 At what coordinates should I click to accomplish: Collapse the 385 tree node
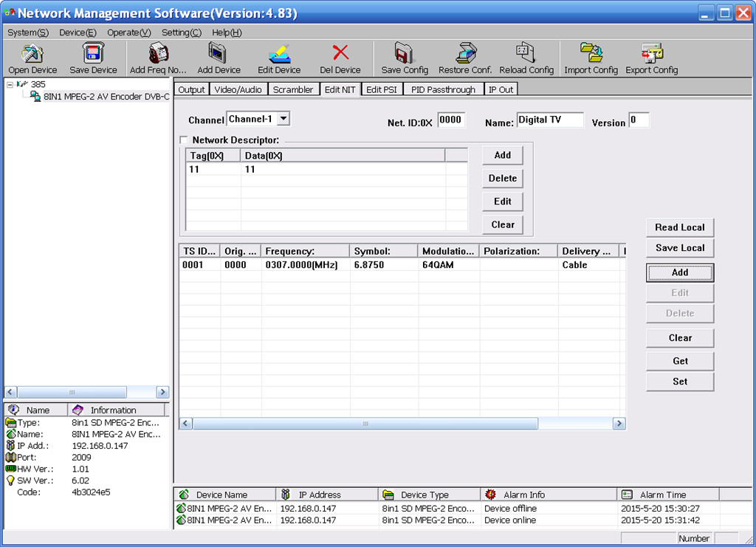pos(10,84)
